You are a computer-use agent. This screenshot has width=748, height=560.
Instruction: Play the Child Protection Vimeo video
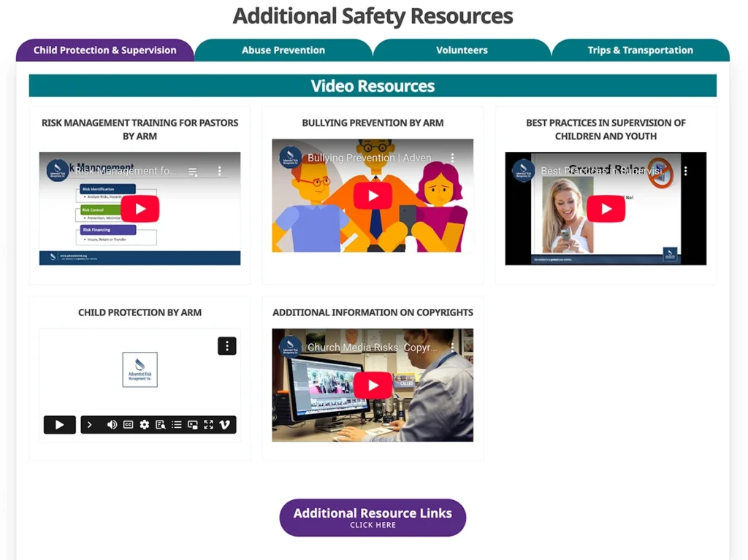(x=59, y=425)
